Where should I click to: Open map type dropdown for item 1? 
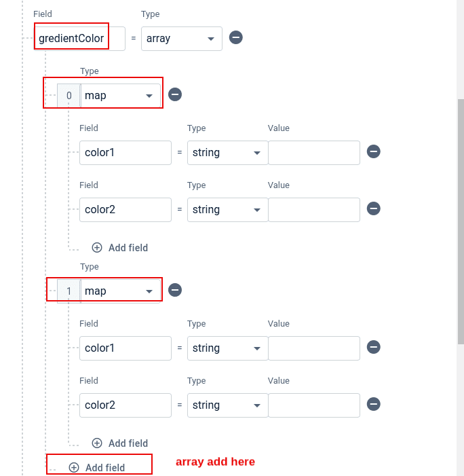[121, 291]
